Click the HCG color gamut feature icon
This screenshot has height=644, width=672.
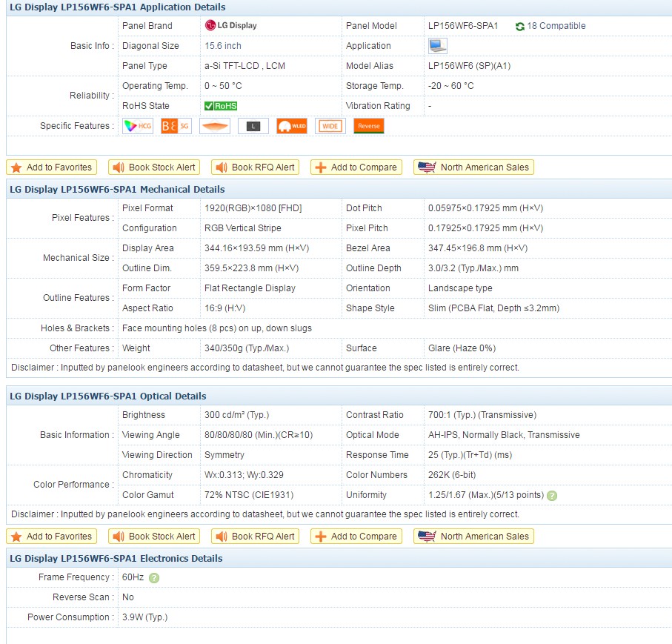coord(138,126)
